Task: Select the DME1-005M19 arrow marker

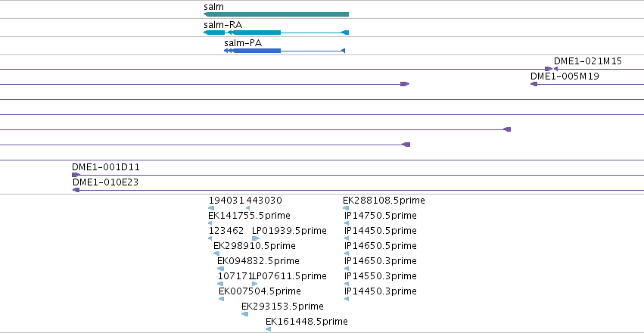Action: coord(534,84)
